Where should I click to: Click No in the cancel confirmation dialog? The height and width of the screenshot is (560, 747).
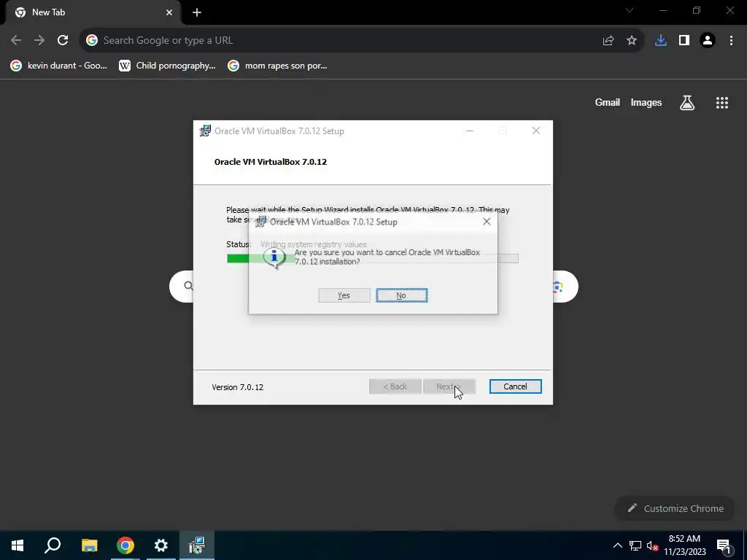(402, 295)
